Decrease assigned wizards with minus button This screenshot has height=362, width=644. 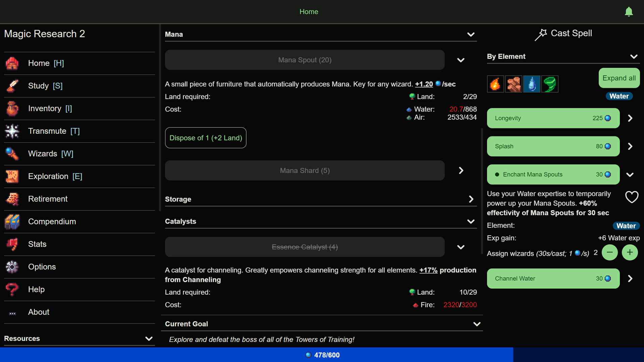click(x=609, y=252)
